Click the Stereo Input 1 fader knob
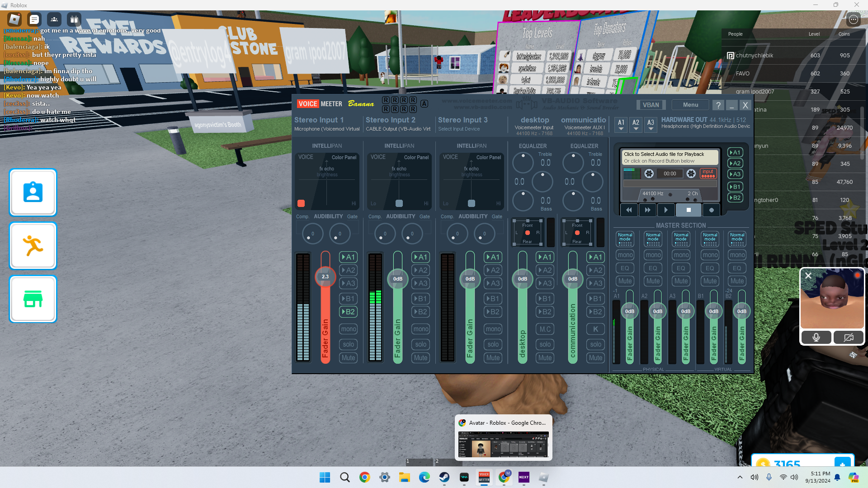 (325, 277)
